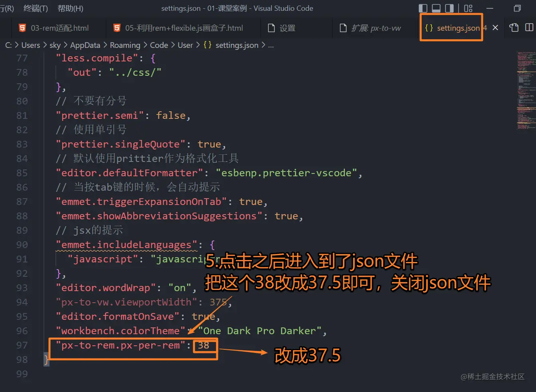Click false value of prettier.semi
Screen dimensions: 536x392
click(x=171, y=116)
